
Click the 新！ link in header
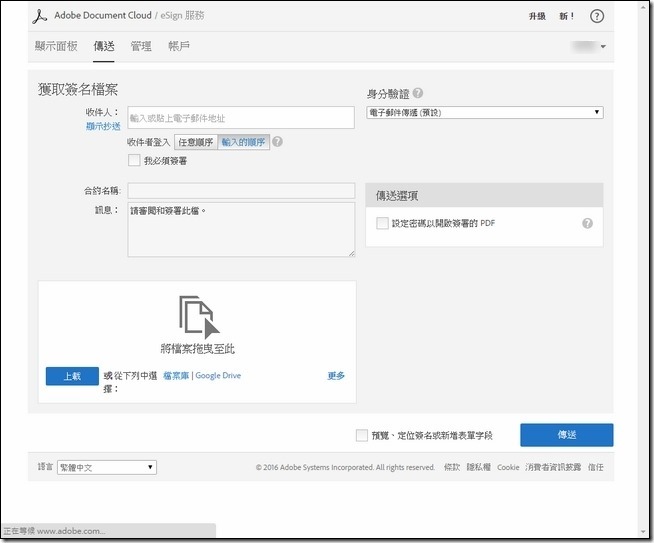coord(566,16)
